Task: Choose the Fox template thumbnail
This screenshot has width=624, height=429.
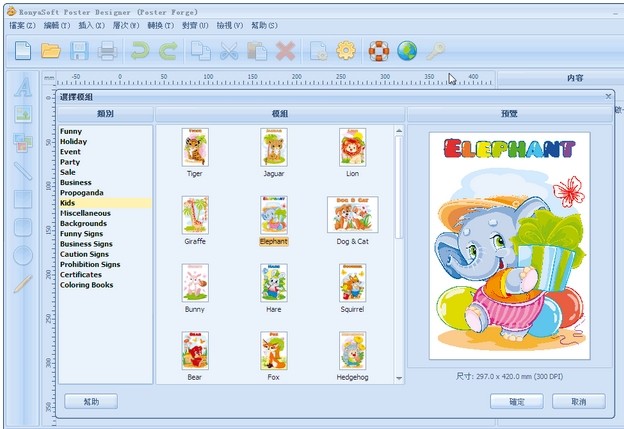Action: point(274,351)
